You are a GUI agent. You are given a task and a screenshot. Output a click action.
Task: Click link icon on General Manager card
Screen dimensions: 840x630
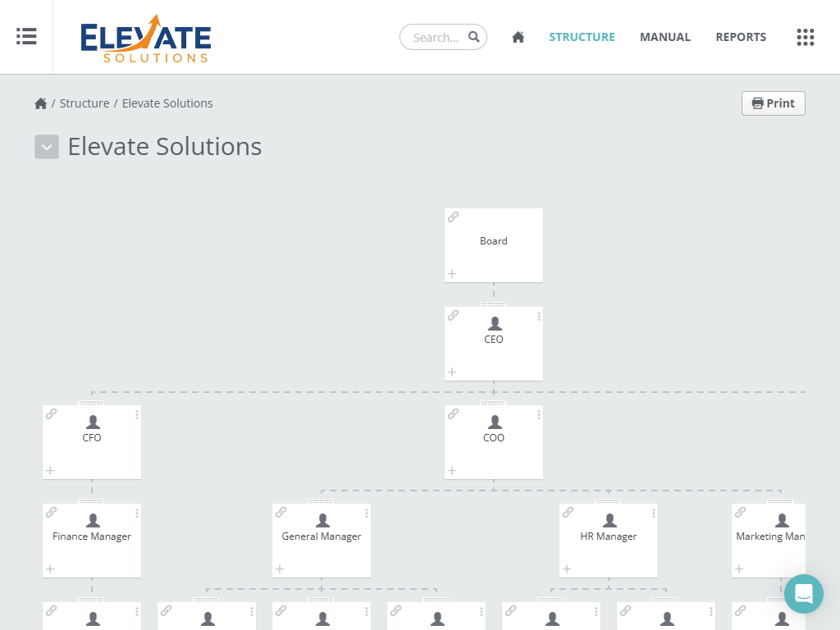click(x=281, y=512)
